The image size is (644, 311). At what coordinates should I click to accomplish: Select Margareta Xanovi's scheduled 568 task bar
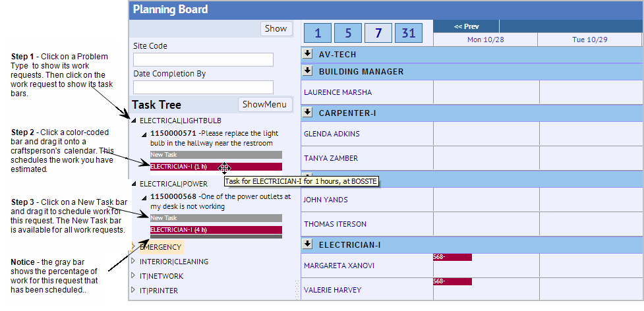point(452,257)
